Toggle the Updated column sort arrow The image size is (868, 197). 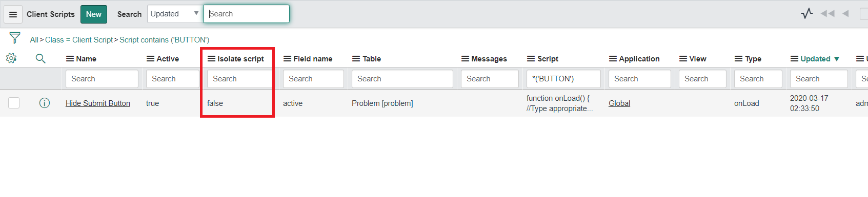(837, 59)
